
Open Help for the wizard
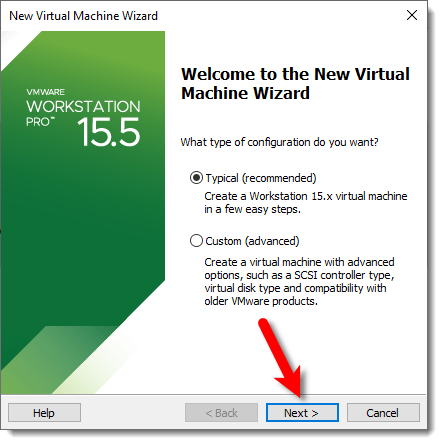click(44, 413)
